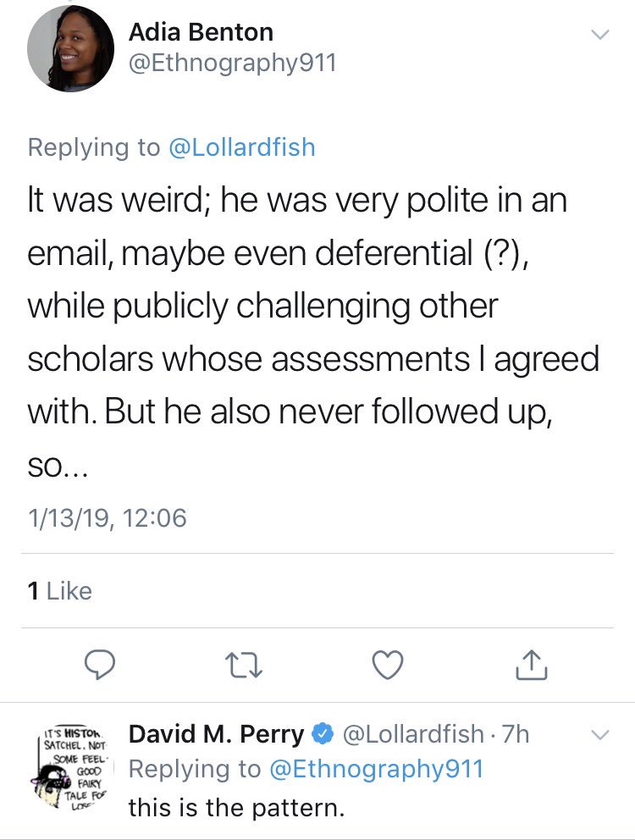Viewport: 635px width, 840px height.
Task: Open reply text "this is the pattern."
Action: (236, 808)
